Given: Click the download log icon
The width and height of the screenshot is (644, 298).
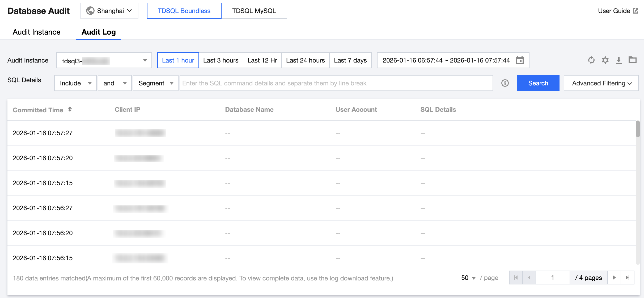Looking at the screenshot, I should pyautogui.click(x=619, y=60).
